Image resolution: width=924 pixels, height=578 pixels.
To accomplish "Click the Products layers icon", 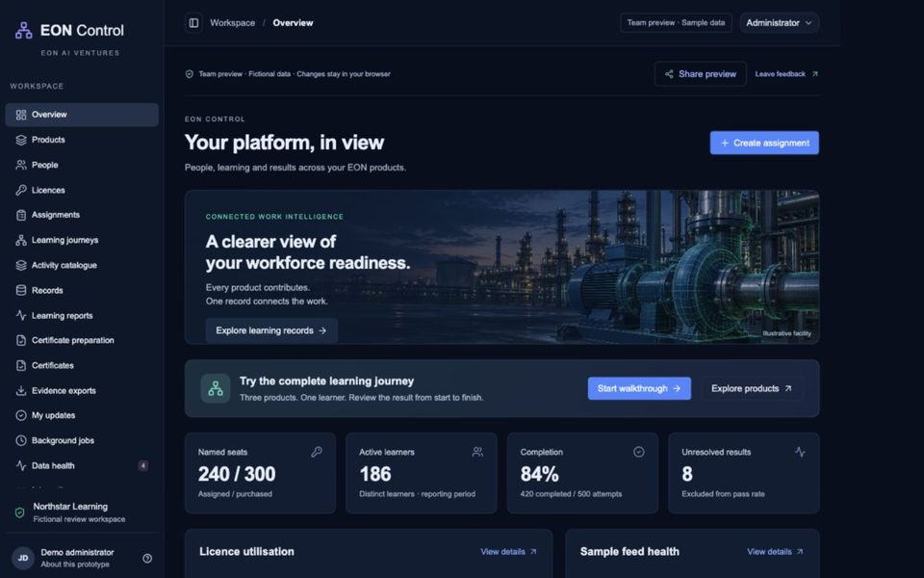I will [x=21, y=140].
